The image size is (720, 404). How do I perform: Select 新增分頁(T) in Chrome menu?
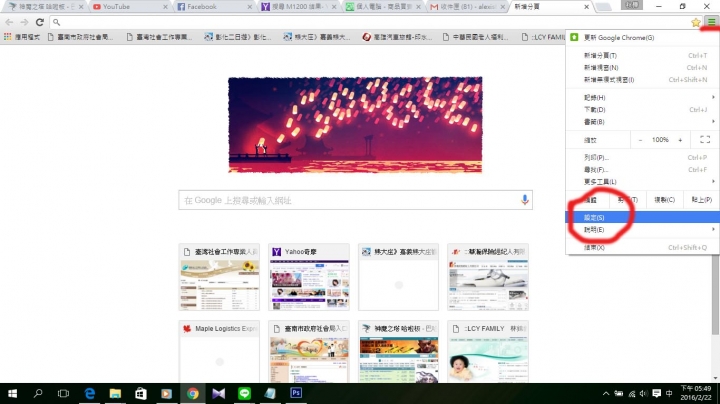642,55
